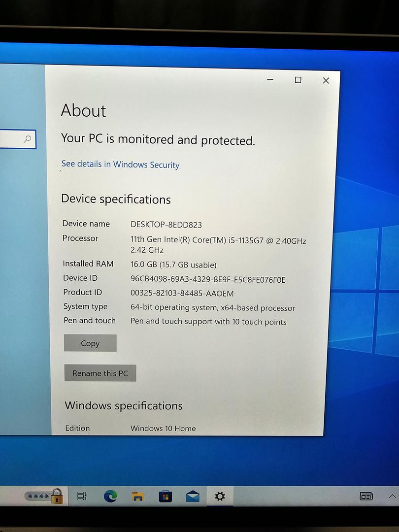Open the Mail app in taskbar

click(x=193, y=497)
